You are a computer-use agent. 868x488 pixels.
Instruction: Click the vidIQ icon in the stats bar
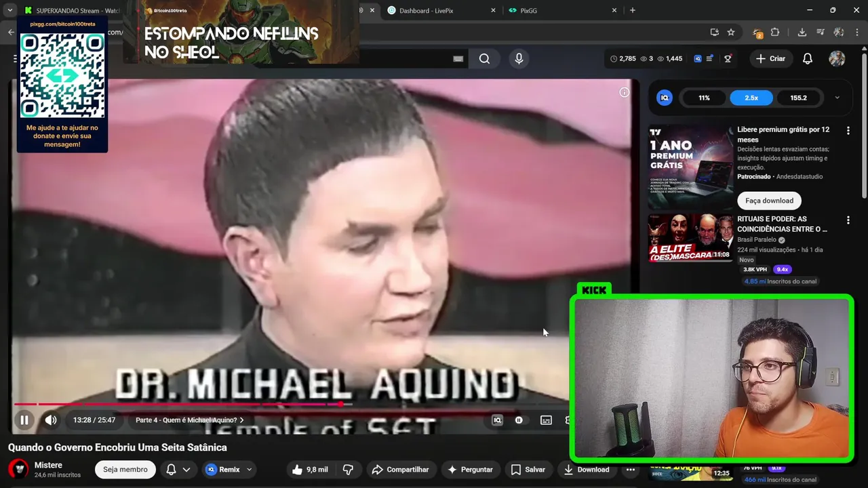(697, 59)
